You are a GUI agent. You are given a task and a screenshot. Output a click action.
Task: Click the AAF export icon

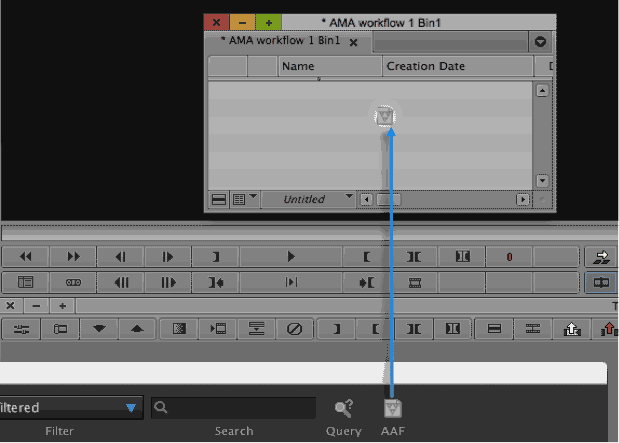[393, 408]
